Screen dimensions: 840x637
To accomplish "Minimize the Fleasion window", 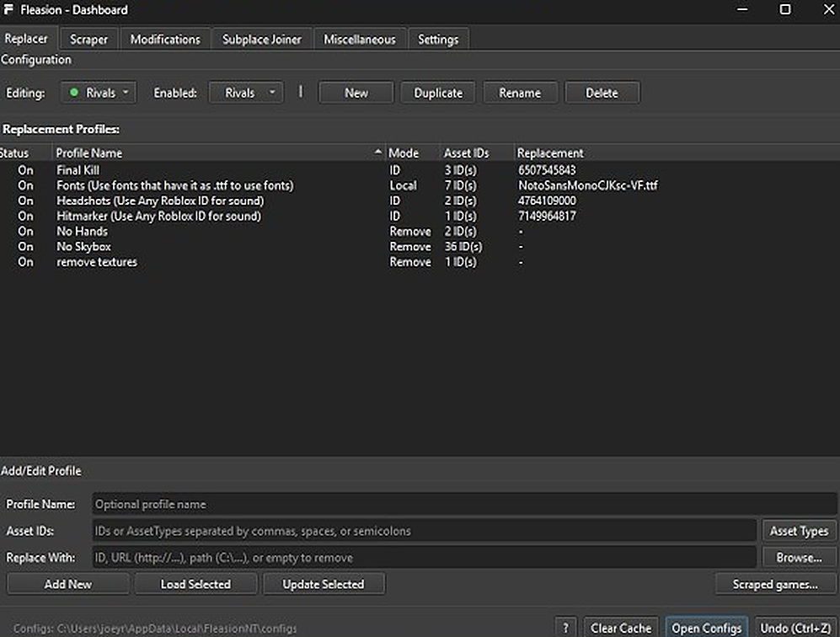I will [742, 9].
